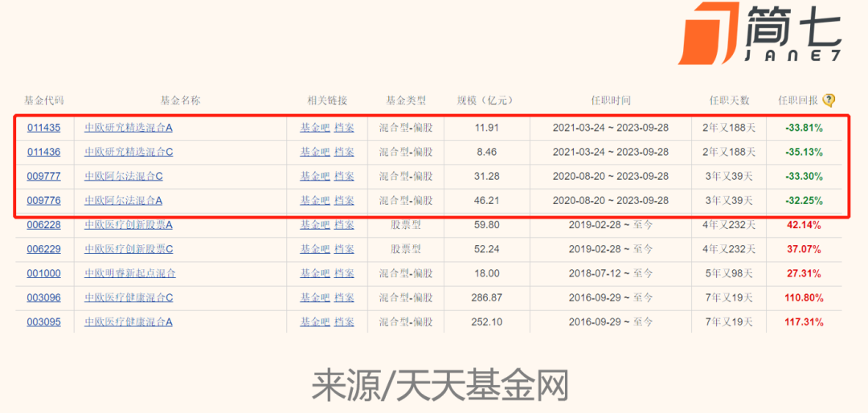The width and height of the screenshot is (868, 413).
Task: Open fund code 006228 link
Action: 43,225
